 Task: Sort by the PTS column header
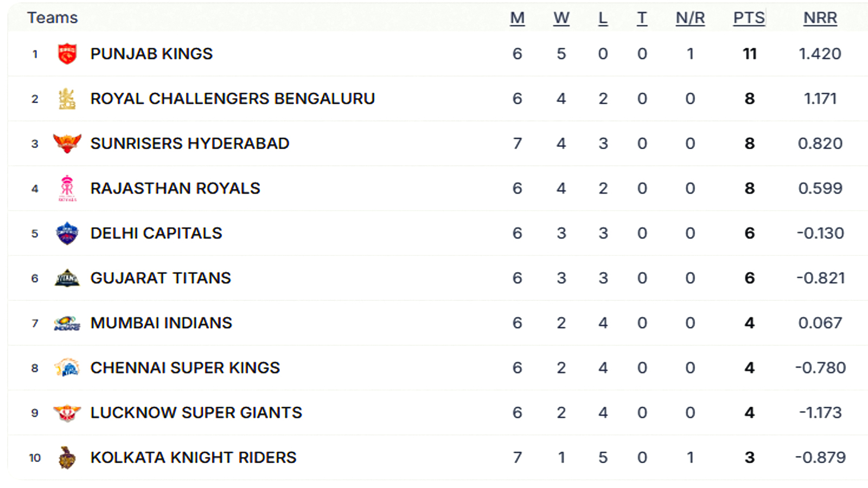[x=749, y=18]
